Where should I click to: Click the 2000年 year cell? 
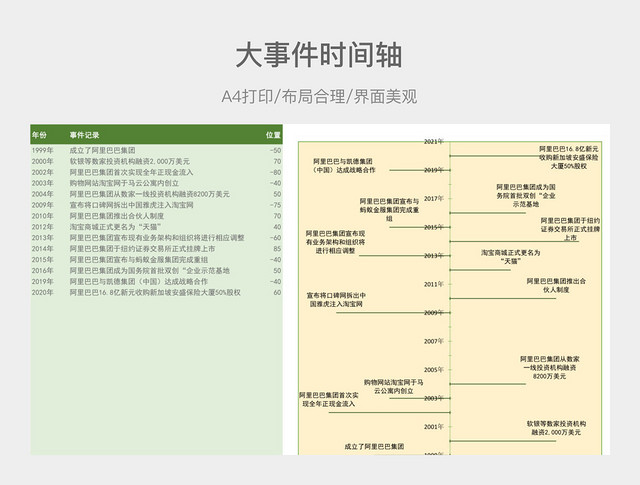click(42, 161)
